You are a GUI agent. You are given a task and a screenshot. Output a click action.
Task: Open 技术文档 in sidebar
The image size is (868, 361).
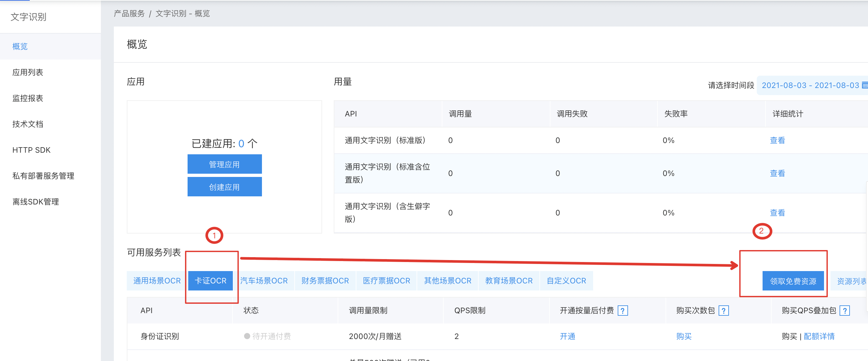(x=50, y=124)
